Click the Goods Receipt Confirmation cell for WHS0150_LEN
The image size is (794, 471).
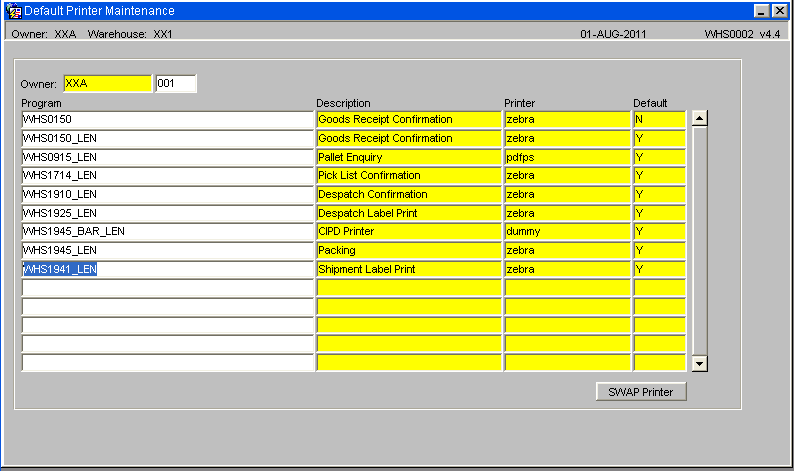point(409,138)
